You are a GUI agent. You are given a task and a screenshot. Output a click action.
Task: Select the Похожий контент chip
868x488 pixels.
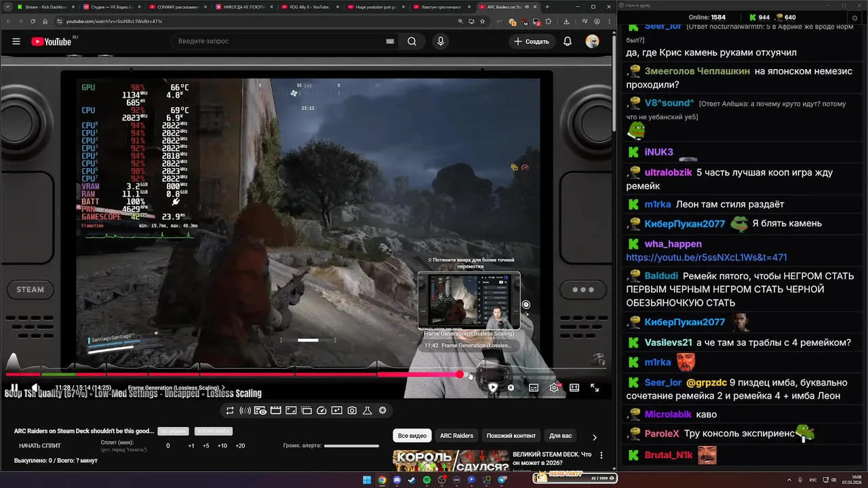(511, 436)
